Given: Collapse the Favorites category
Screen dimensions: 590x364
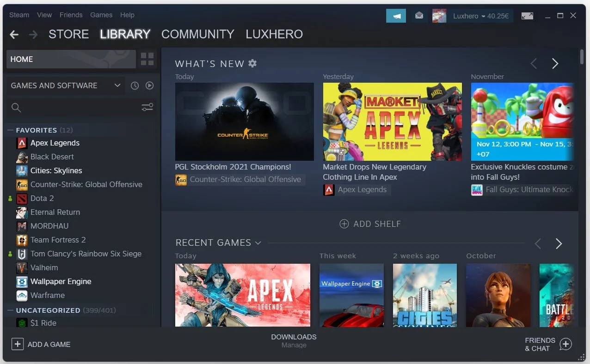Looking at the screenshot, I should pos(10,130).
